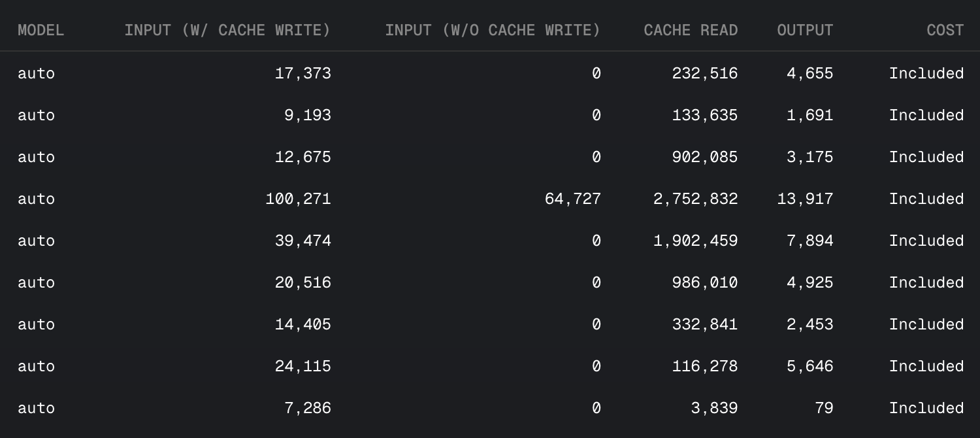Screen dimensions: 980x438
Task: Click the MODEL column header
Action: (x=41, y=30)
